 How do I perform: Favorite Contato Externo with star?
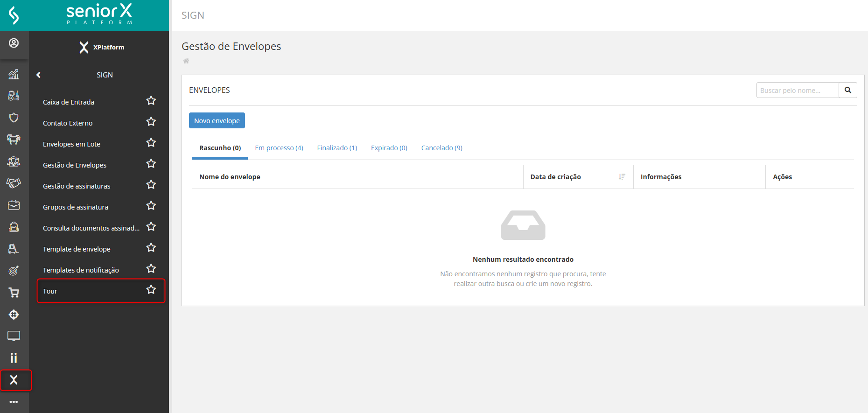151,122
